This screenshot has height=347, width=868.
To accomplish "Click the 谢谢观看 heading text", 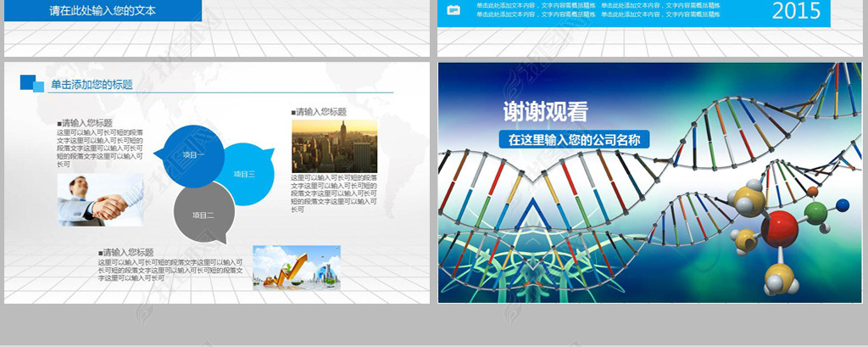I will (545, 111).
